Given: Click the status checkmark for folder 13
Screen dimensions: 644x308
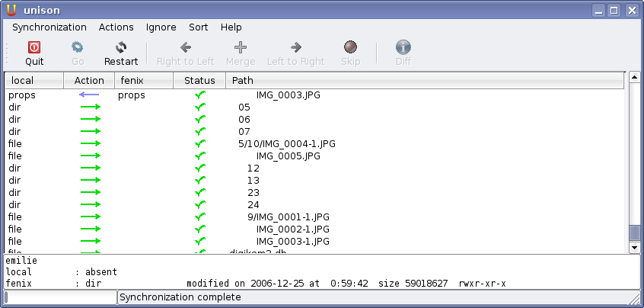Looking at the screenshot, I should tap(200, 180).
